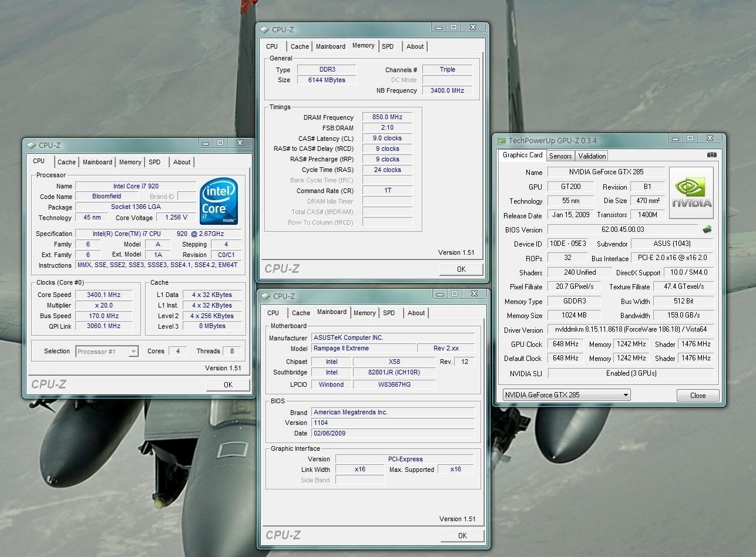Image resolution: width=756 pixels, height=557 pixels.
Task: Open SPD tab in CPU-Z CPU window
Action: pos(154,162)
